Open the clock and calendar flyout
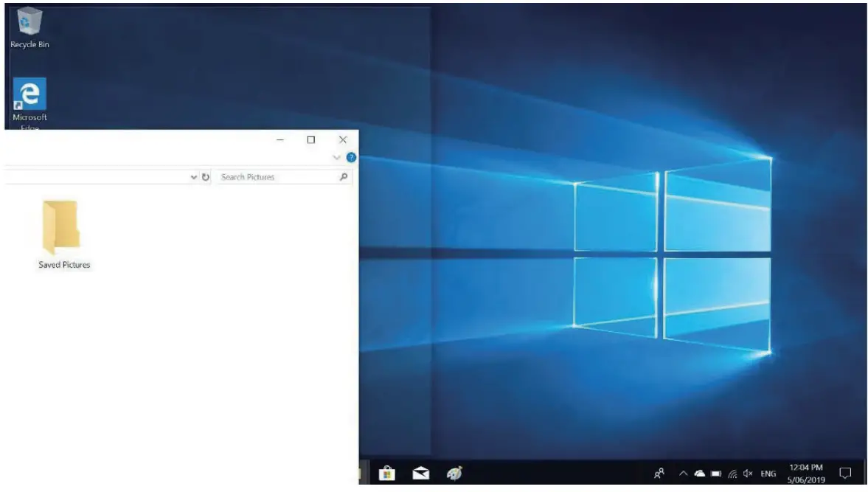Viewport: 868px width, 492px height. point(805,473)
